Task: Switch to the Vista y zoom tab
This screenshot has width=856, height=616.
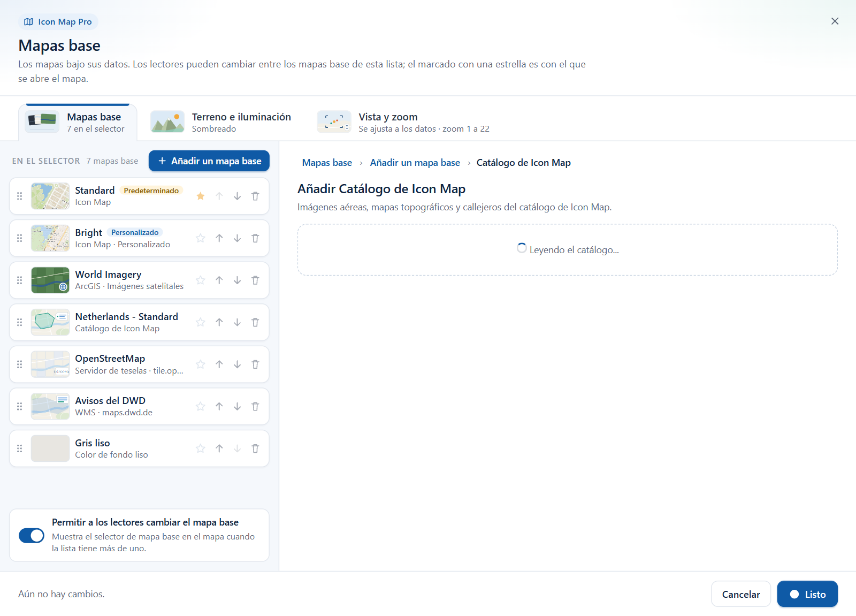Action: [x=403, y=122]
